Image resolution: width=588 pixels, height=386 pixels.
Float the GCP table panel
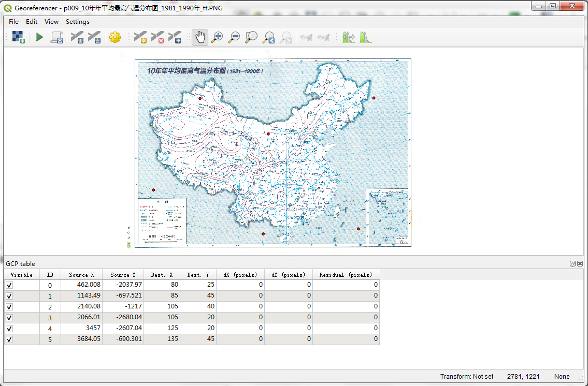tap(572, 263)
